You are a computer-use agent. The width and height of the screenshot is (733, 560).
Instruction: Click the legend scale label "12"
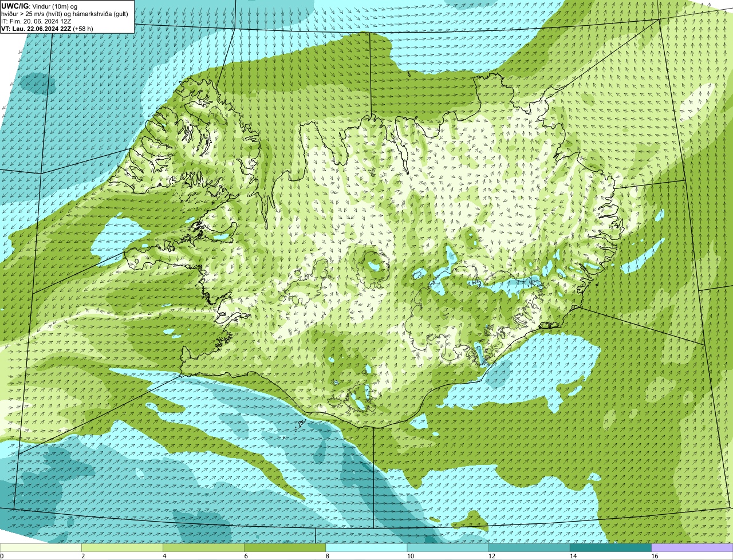[491, 556]
